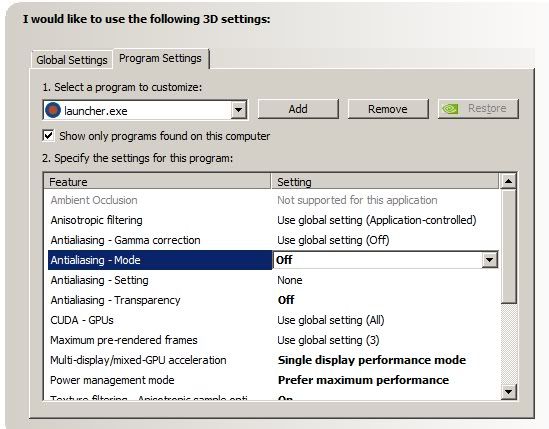Image resolution: width=549 pixels, height=429 pixels.
Task: Click the settings list scrollbar thumb
Action: (508, 247)
